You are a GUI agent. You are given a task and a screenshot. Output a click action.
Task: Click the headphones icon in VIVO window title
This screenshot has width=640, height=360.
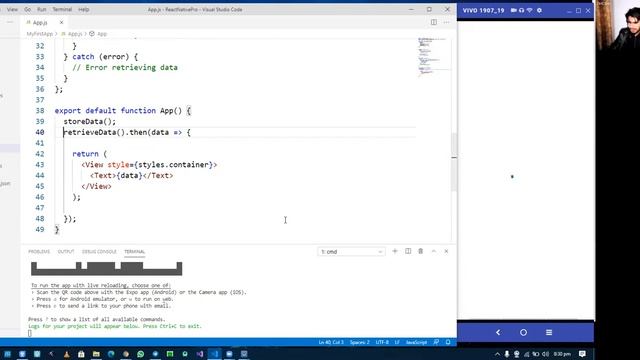pyautogui.click(x=521, y=10)
